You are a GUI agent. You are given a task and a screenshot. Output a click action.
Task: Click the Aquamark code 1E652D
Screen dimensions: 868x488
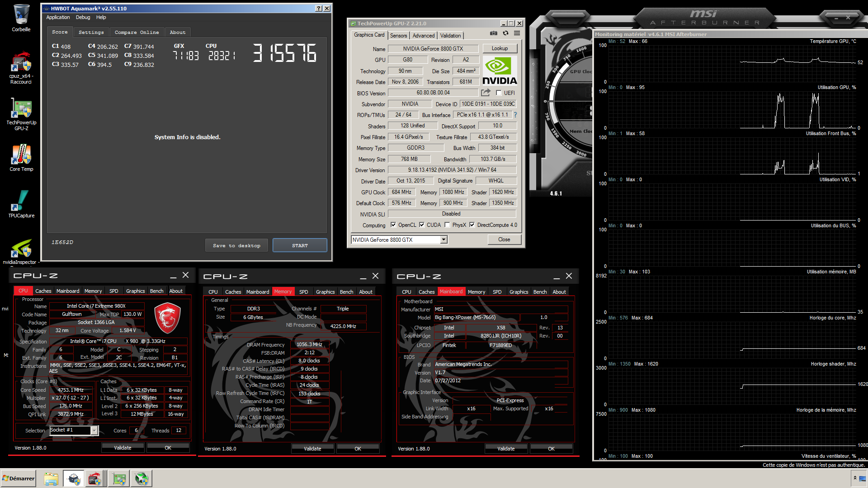coord(62,242)
